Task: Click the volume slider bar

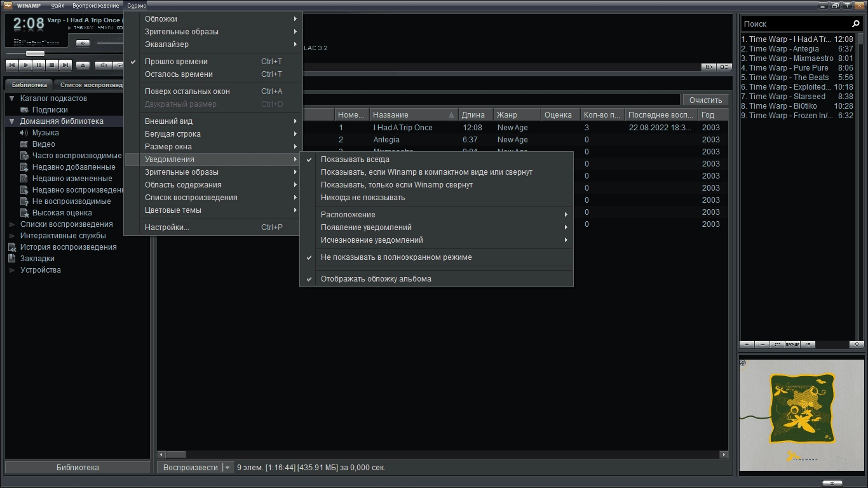Action: click(109, 43)
